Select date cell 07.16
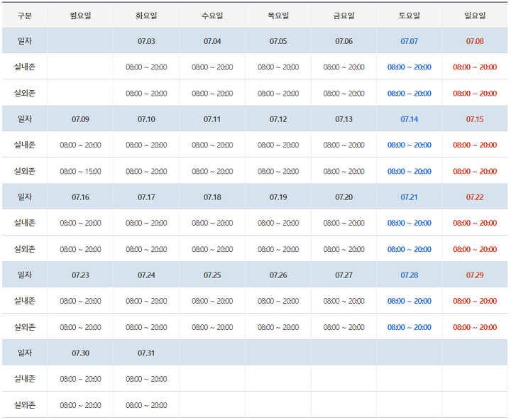The width and height of the screenshot is (511, 420). tap(80, 197)
